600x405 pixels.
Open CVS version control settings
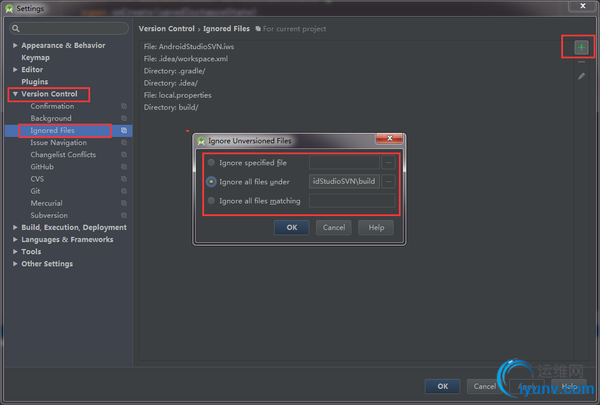point(37,179)
